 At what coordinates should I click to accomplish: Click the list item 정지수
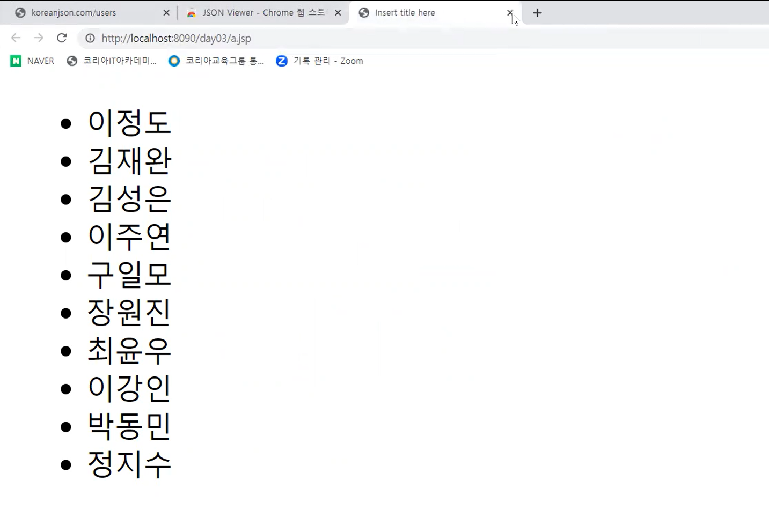point(129,464)
